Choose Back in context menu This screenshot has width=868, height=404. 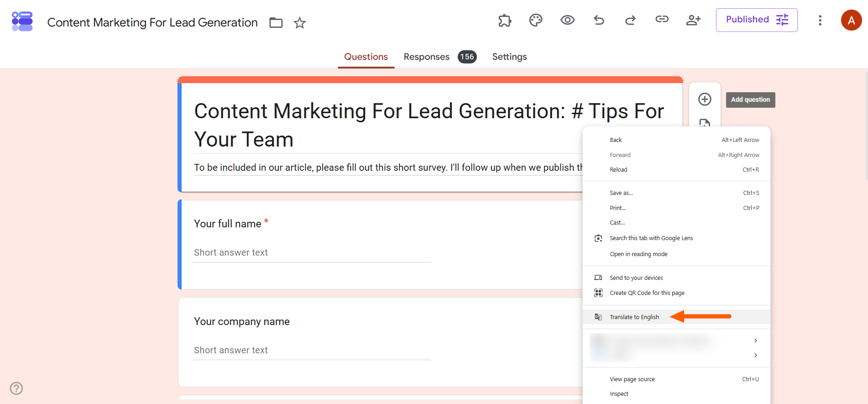[677, 140]
